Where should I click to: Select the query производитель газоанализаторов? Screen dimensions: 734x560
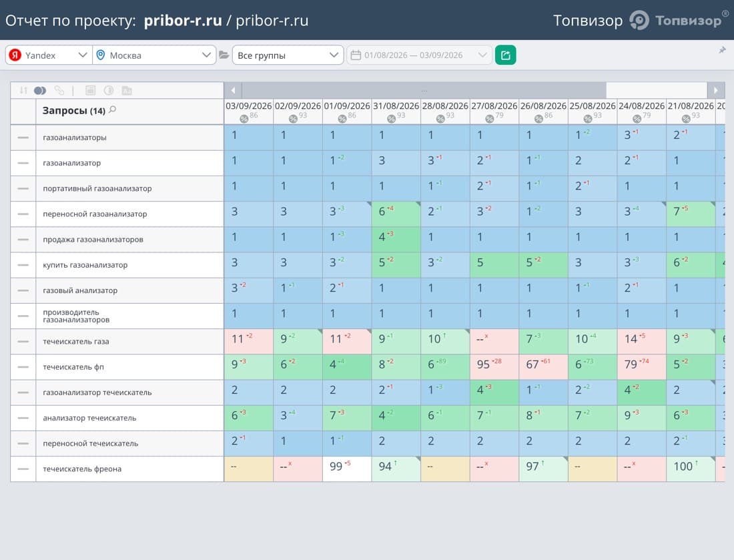(x=76, y=316)
